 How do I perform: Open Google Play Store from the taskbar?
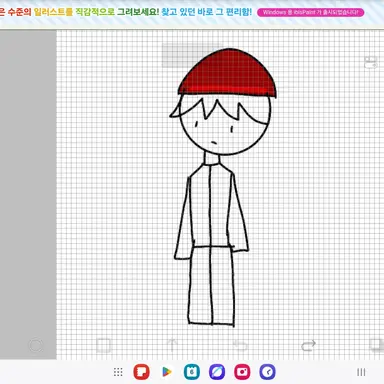(167, 372)
